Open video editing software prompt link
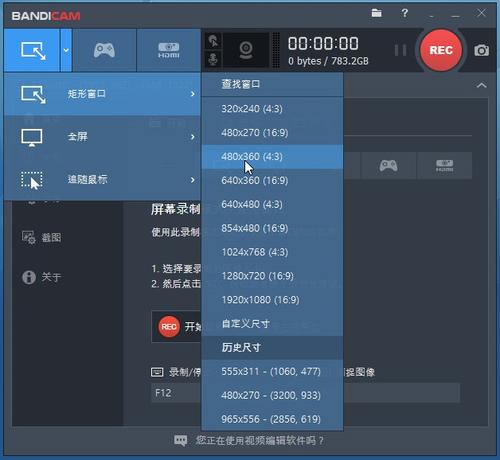Viewport: 500px width, 460px height. 259,441
